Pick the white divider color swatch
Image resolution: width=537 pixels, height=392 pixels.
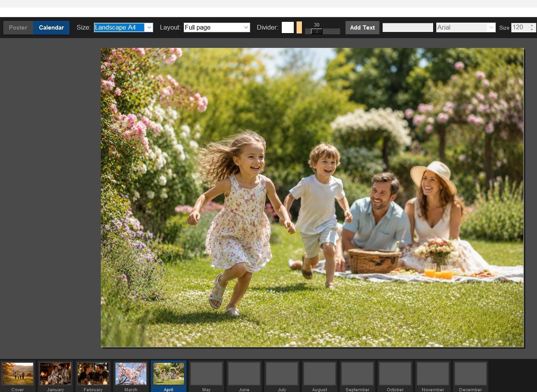(288, 27)
